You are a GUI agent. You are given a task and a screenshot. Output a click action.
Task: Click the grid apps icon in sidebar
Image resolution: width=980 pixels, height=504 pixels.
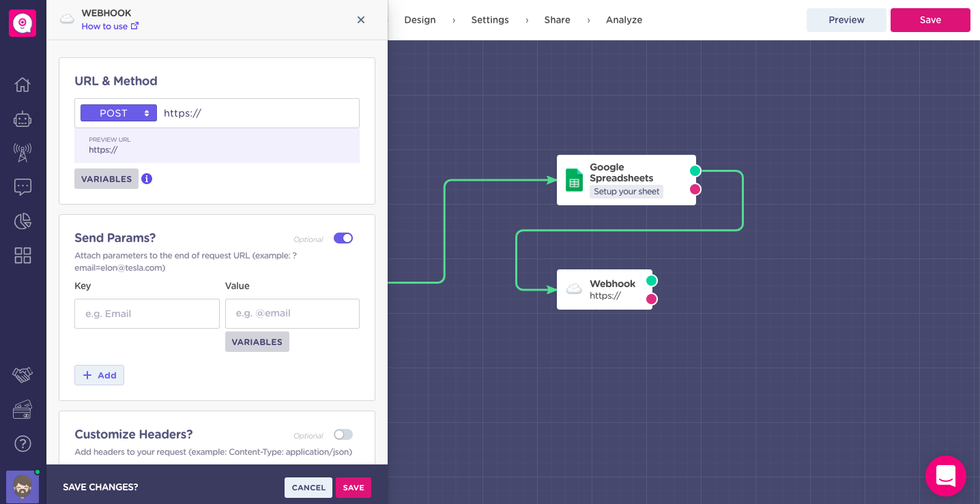pyautogui.click(x=23, y=255)
